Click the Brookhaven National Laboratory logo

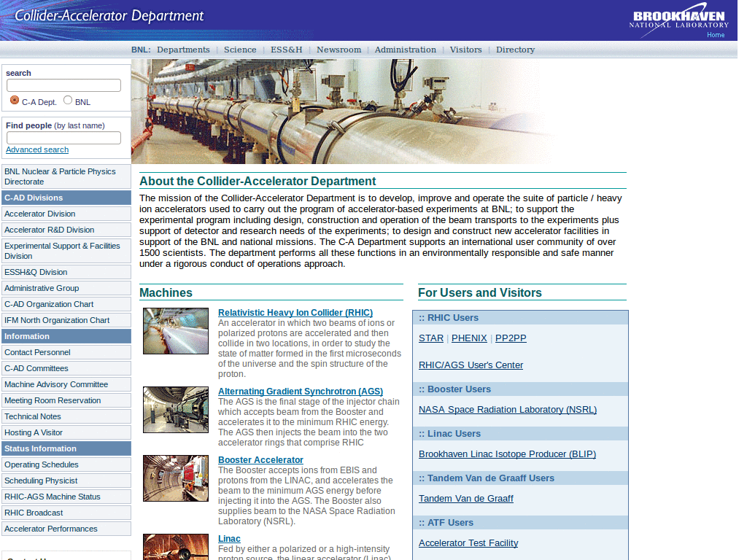point(678,17)
